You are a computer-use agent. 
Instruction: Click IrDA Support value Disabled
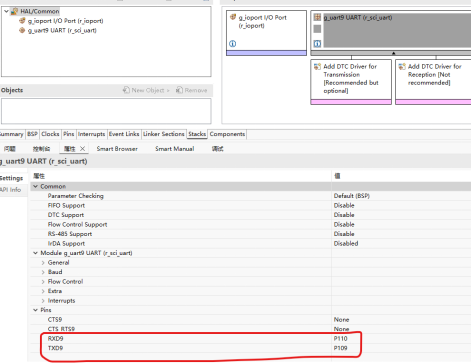346,243
